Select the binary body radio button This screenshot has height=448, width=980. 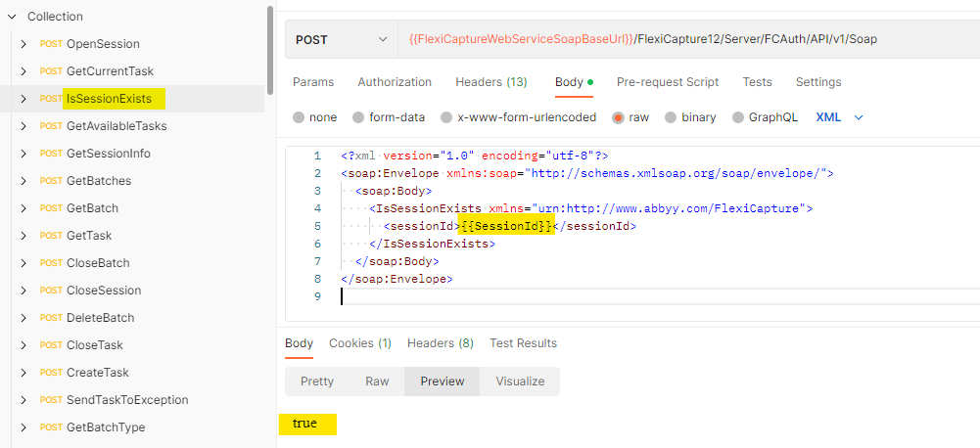[x=670, y=117]
